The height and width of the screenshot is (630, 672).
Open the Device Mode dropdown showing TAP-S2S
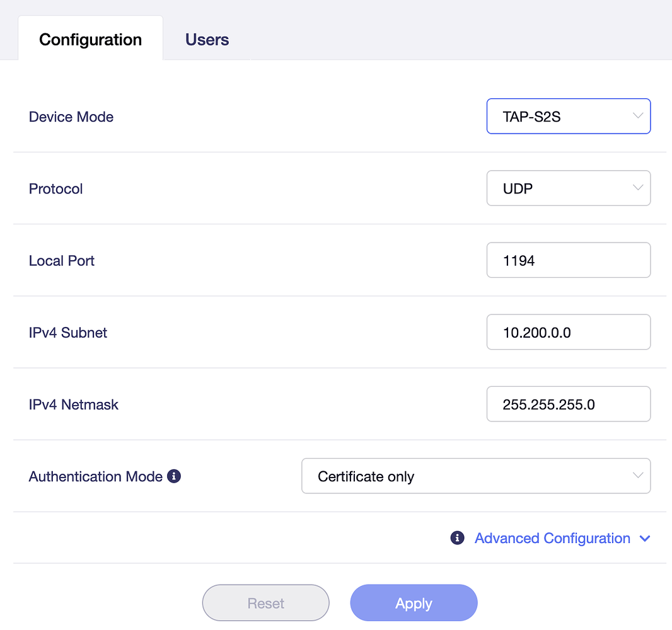click(x=568, y=116)
